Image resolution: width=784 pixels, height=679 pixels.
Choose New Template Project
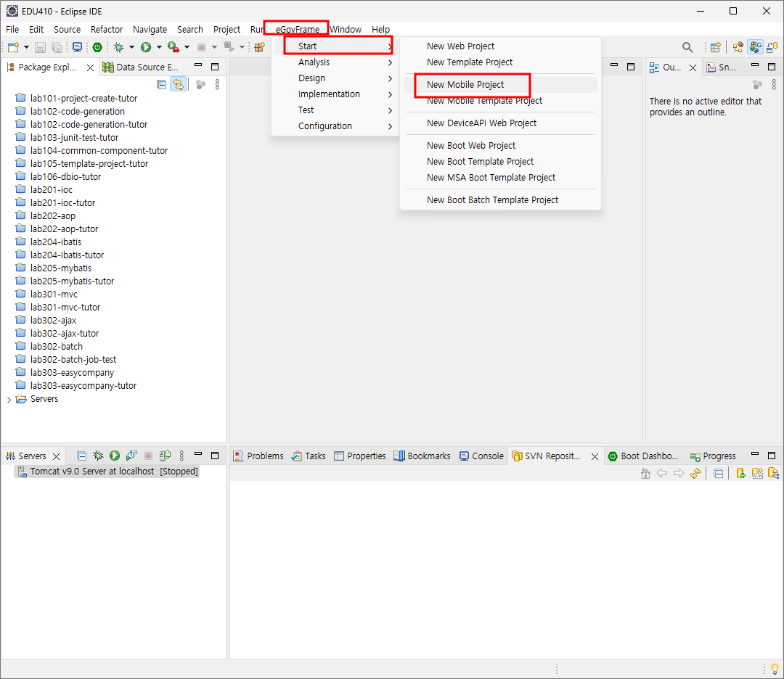[500, 62]
